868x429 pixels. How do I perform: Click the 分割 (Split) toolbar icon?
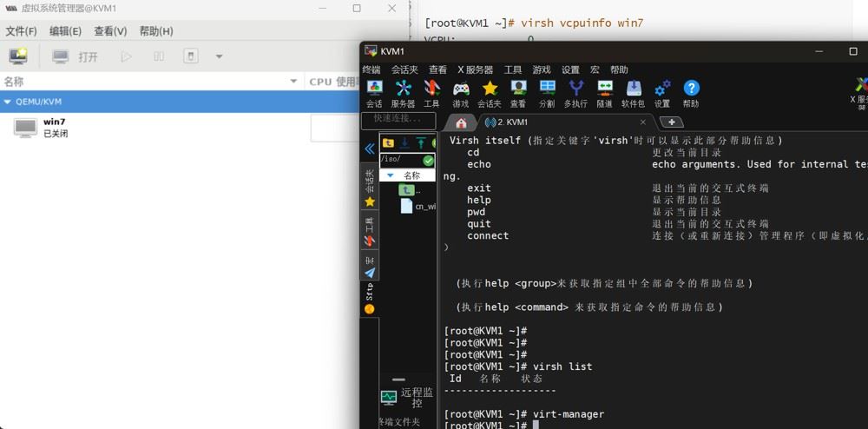pos(547,94)
